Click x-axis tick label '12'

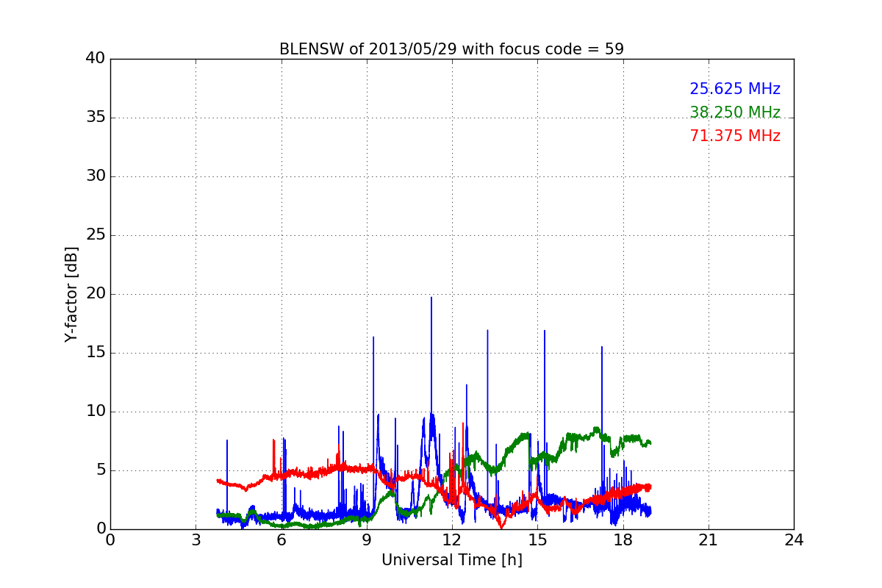click(452, 540)
